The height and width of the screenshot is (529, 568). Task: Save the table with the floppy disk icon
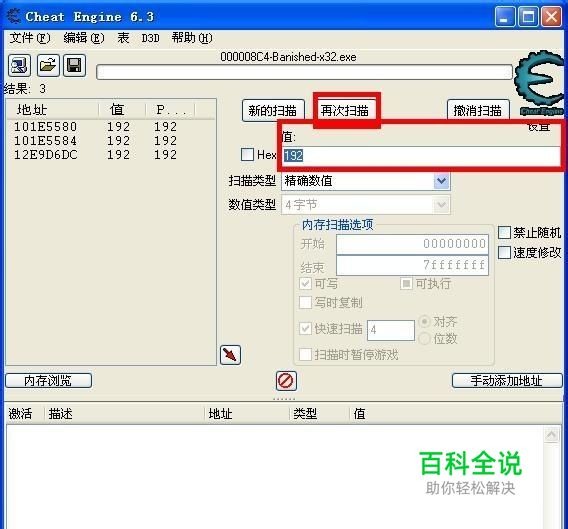click(75, 66)
